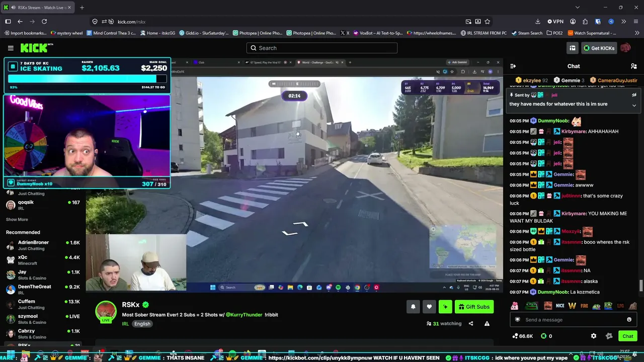Toggle stream notifications with the bell button
The width and height of the screenshot is (644, 362).
413,307
